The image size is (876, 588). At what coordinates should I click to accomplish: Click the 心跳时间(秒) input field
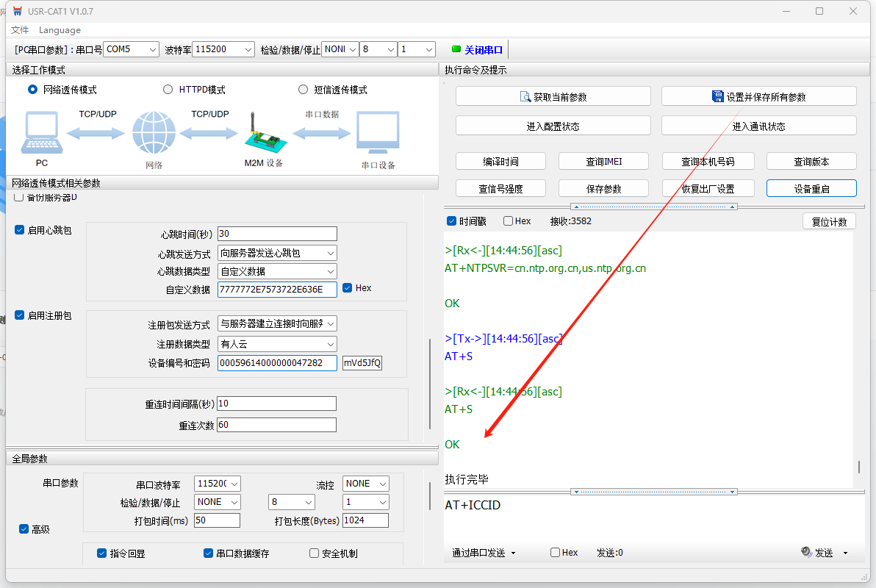point(277,234)
